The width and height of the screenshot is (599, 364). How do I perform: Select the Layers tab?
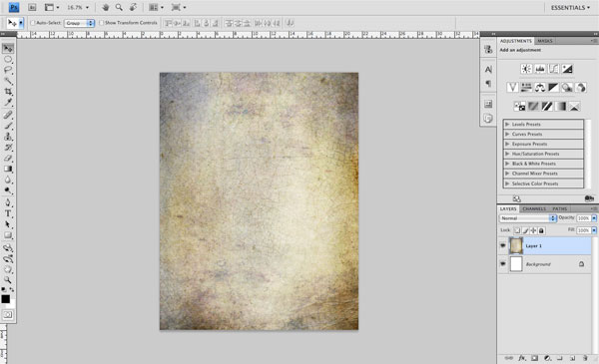[508, 208]
